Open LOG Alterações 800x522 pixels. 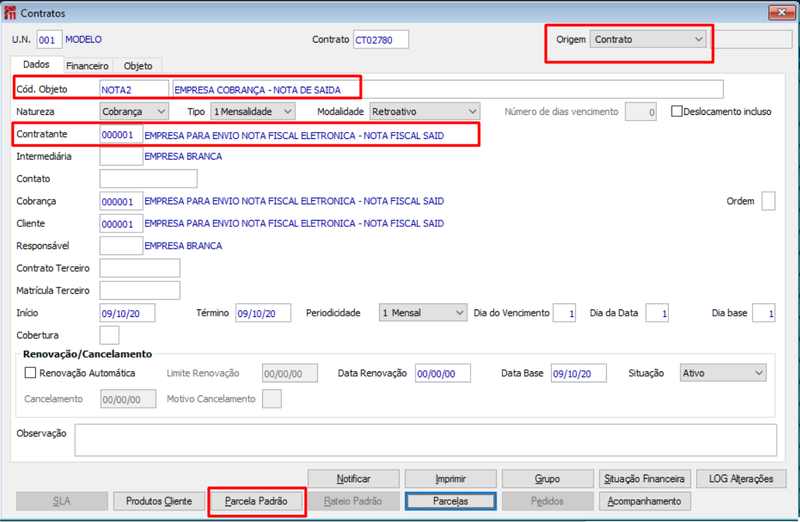(x=741, y=479)
